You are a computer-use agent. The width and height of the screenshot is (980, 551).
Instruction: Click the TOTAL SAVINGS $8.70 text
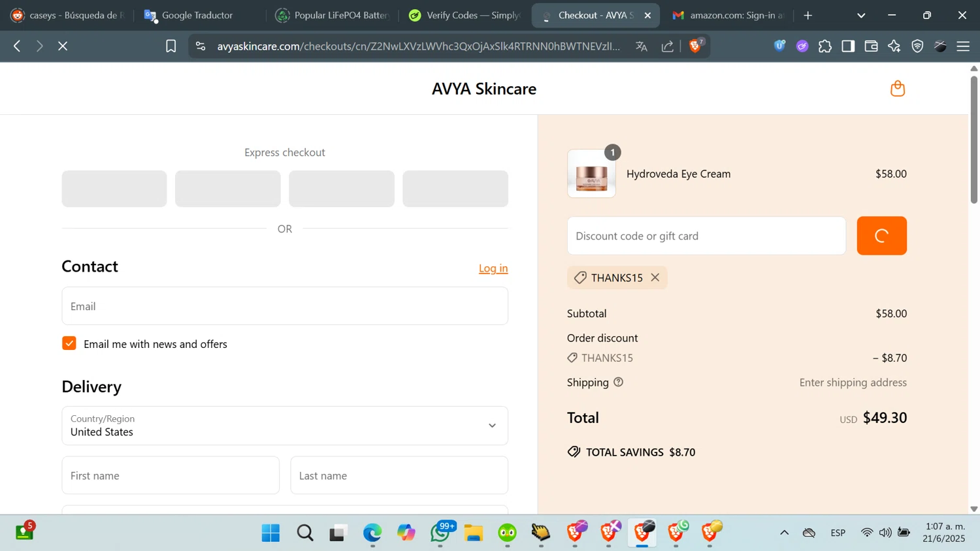(641, 452)
